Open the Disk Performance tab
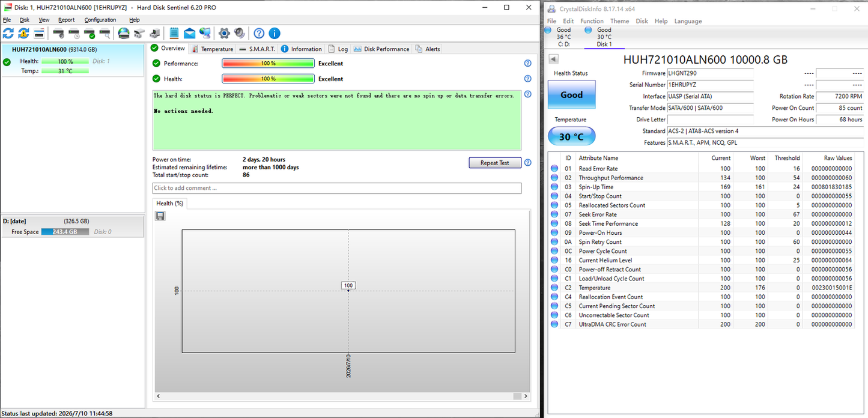The image size is (868, 418). [381, 49]
